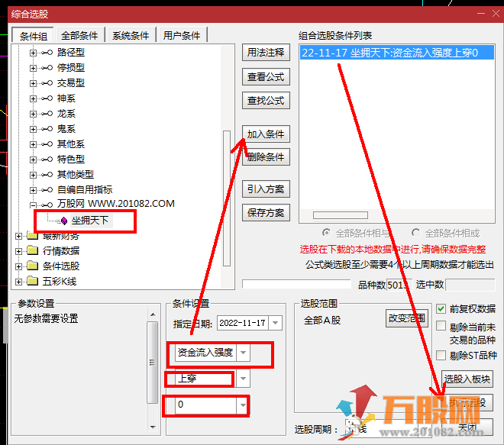
Task: Click the 查找公式 button
Action: click(266, 101)
